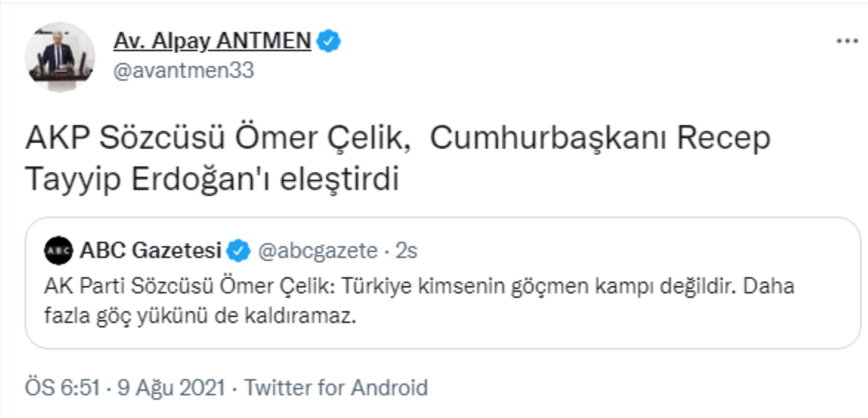Open ABC Gazetesi name in the quoted tweet
Viewport: 868px width, 418px height.
click(151, 251)
